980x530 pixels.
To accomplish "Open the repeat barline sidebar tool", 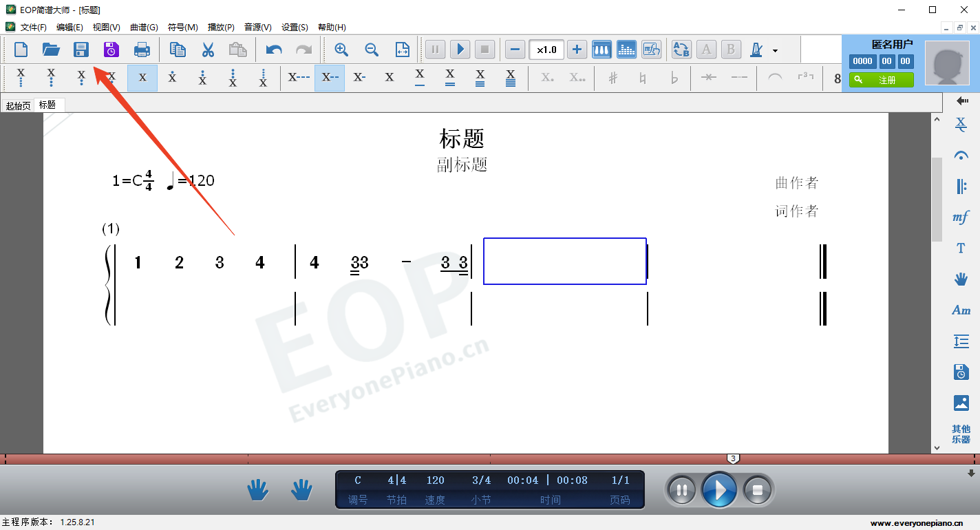I will pyautogui.click(x=961, y=187).
